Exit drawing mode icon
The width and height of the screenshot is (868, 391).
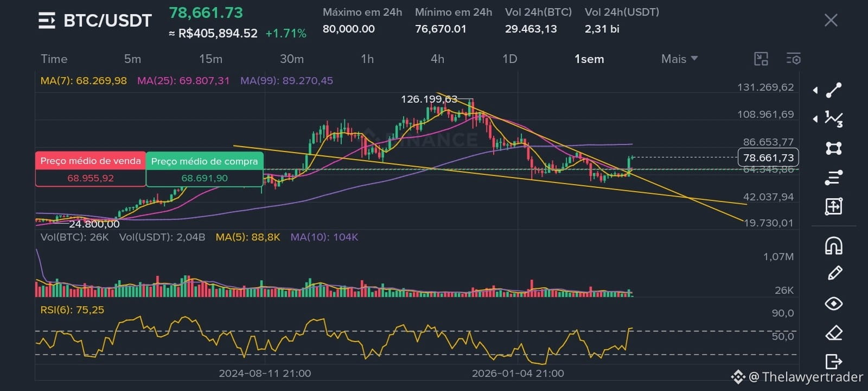click(834, 361)
